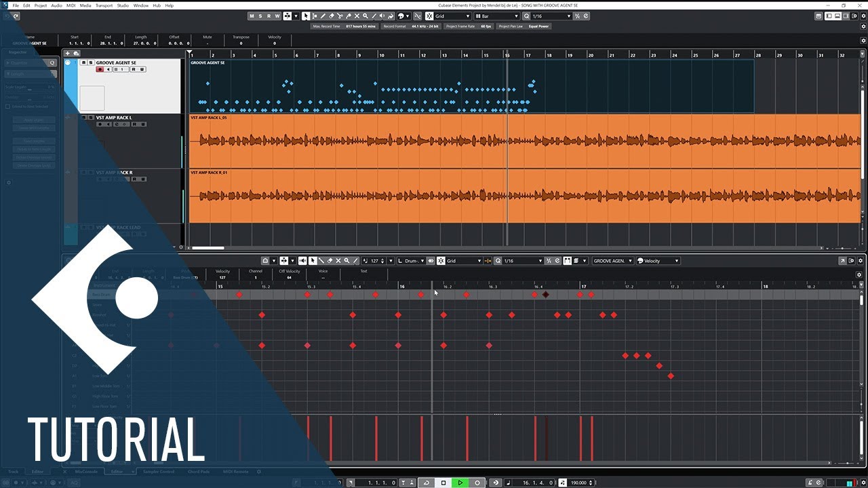This screenshot has height=488, width=868.
Task: Toggle Cycle loop in the transport bar
Action: [x=426, y=483]
